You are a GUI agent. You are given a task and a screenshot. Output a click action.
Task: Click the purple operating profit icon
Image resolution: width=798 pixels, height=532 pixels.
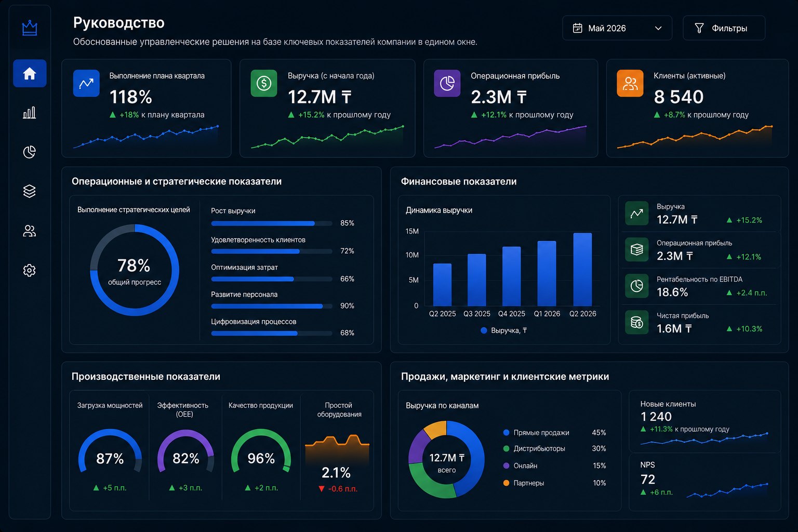click(447, 83)
